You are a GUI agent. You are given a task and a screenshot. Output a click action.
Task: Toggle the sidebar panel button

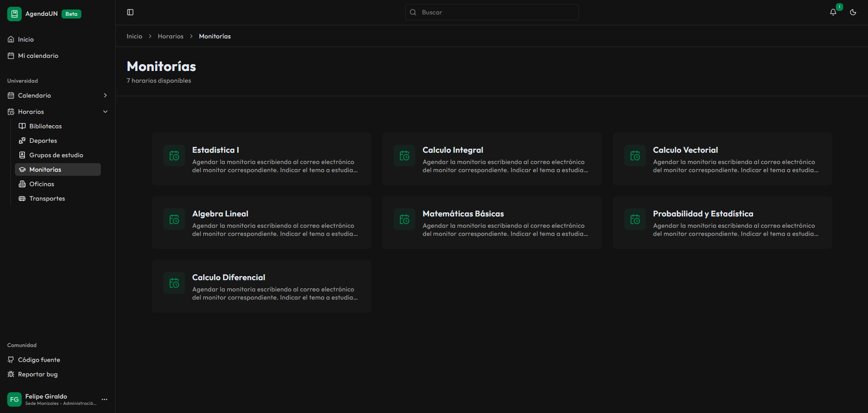(x=130, y=12)
